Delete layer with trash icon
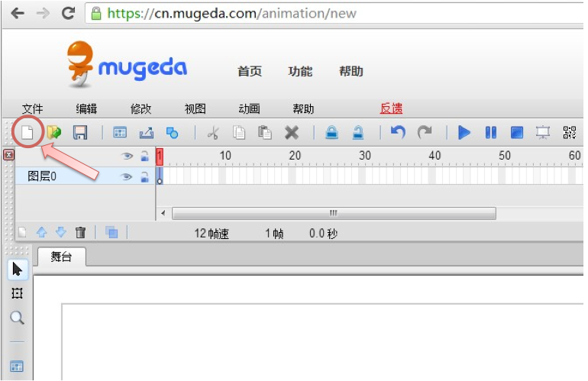Image resolution: width=588 pixels, height=381 pixels. [x=80, y=233]
